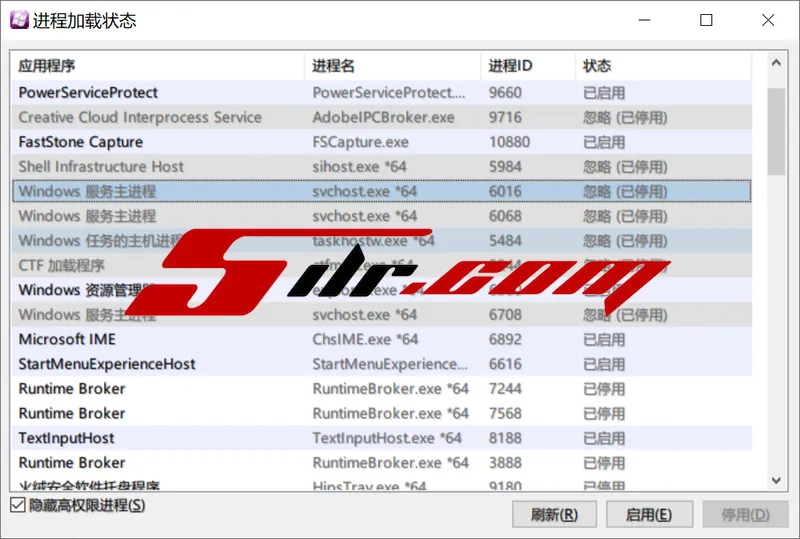Viewport: 800px width, 539px height.
Task: Select Runtime Broker row with ID 3888
Action: [381, 462]
